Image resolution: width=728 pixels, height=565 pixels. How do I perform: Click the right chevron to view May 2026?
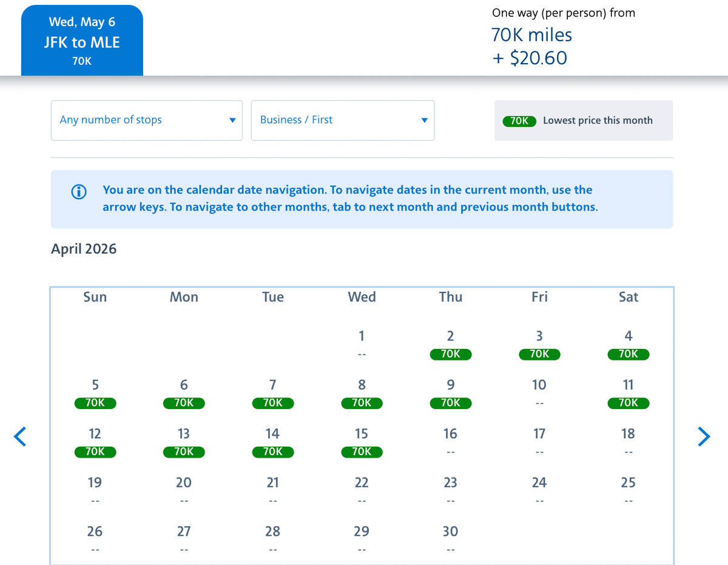(704, 436)
